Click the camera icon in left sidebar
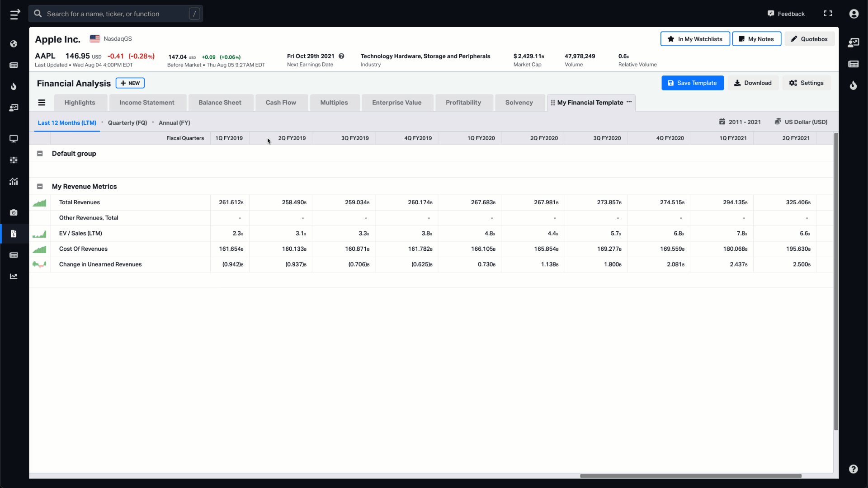Viewport: 868px width, 488px height. point(14,212)
